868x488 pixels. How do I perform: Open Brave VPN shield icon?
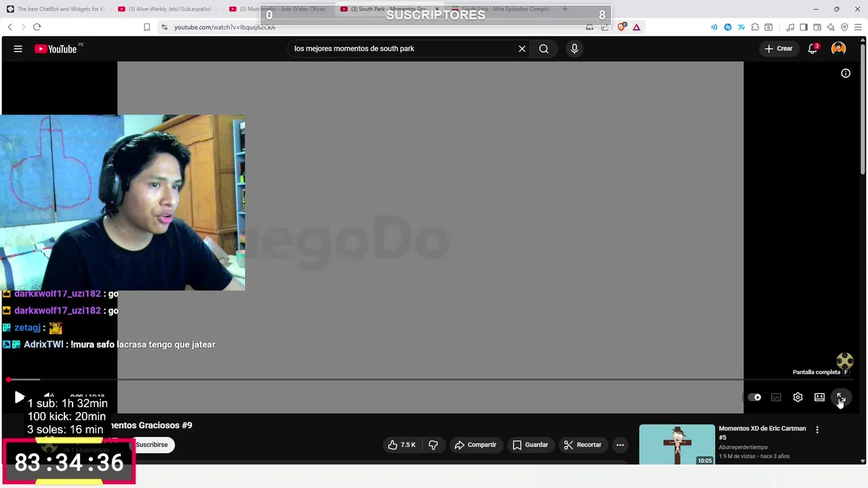click(x=844, y=27)
